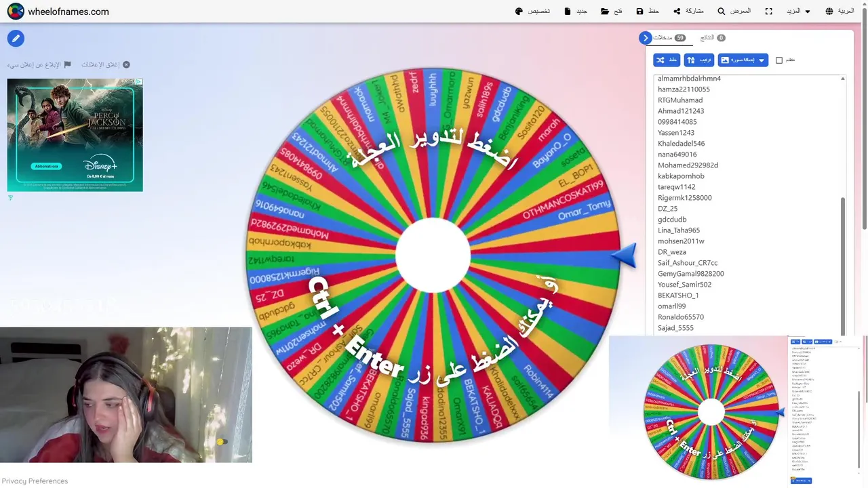
Task: Open the Percy Jackson Disney+ ad
Action: [75, 135]
